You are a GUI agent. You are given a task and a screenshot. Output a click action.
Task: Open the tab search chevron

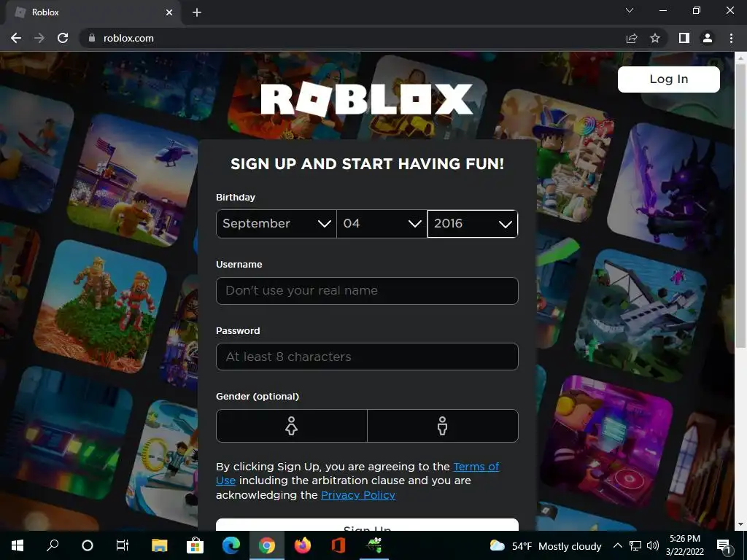(630, 10)
